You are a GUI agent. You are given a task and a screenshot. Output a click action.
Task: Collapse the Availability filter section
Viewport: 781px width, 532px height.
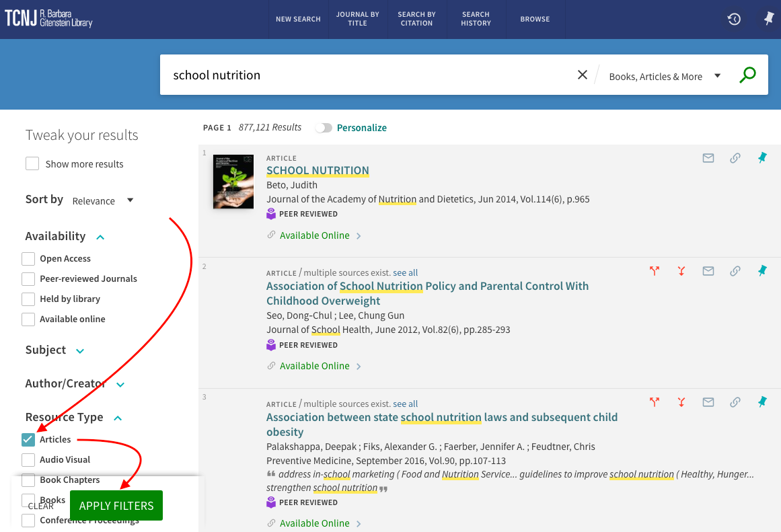[x=100, y=237]
